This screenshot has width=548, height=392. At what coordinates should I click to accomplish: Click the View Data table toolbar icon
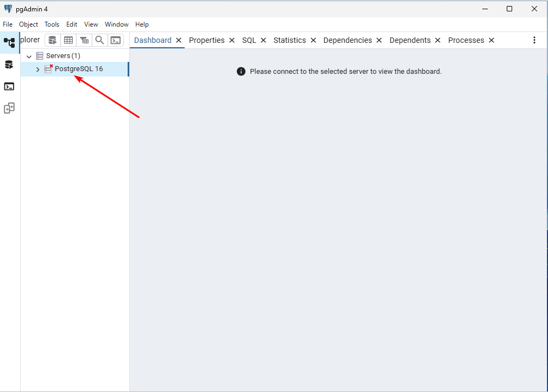[x=68, y=40]
